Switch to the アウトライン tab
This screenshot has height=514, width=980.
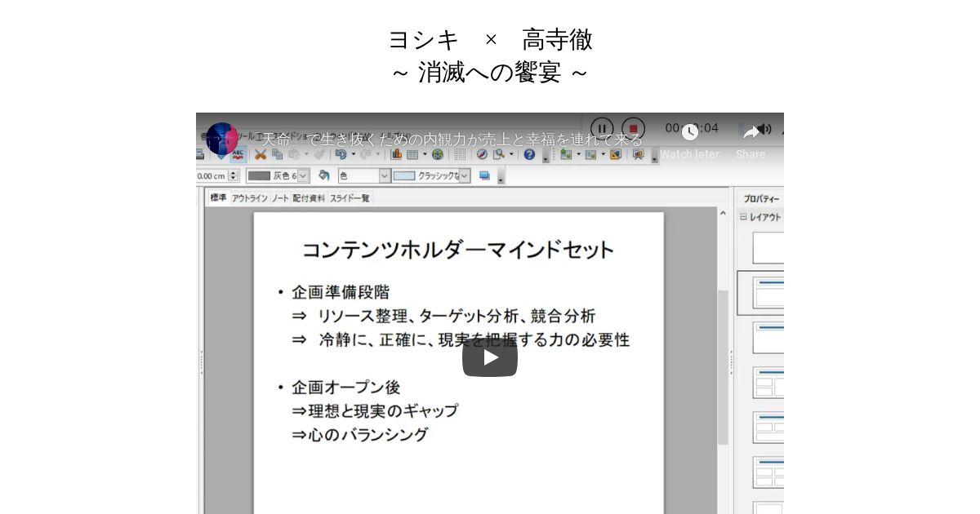pos(250,198)
